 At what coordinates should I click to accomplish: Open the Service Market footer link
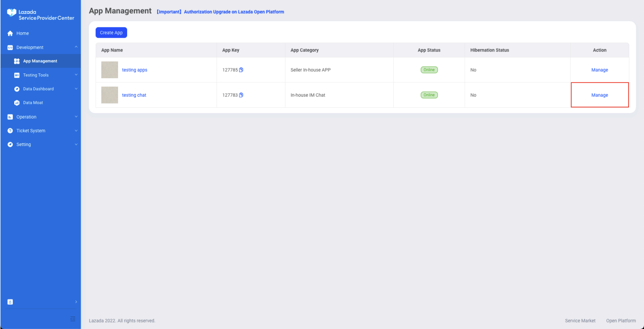coord(580,321)
